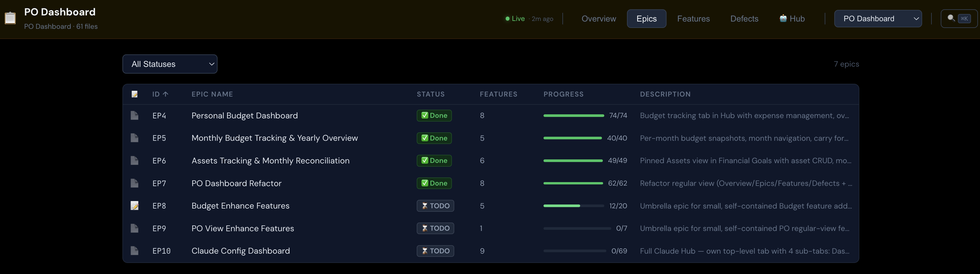Click the Progress column header
This screenshot has height=274, width=980.
point(563,94)
